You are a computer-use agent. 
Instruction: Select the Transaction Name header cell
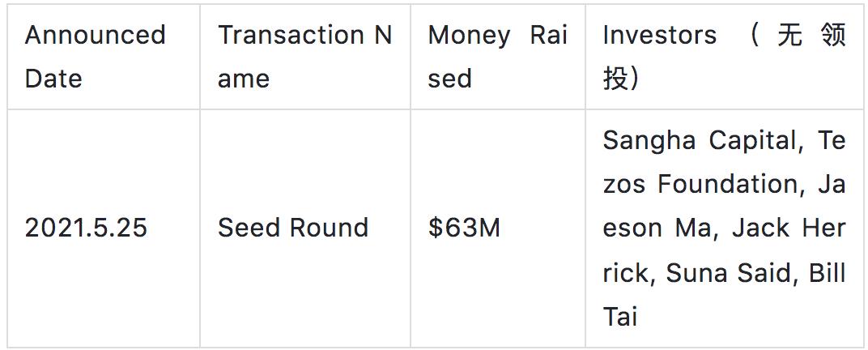304,57
